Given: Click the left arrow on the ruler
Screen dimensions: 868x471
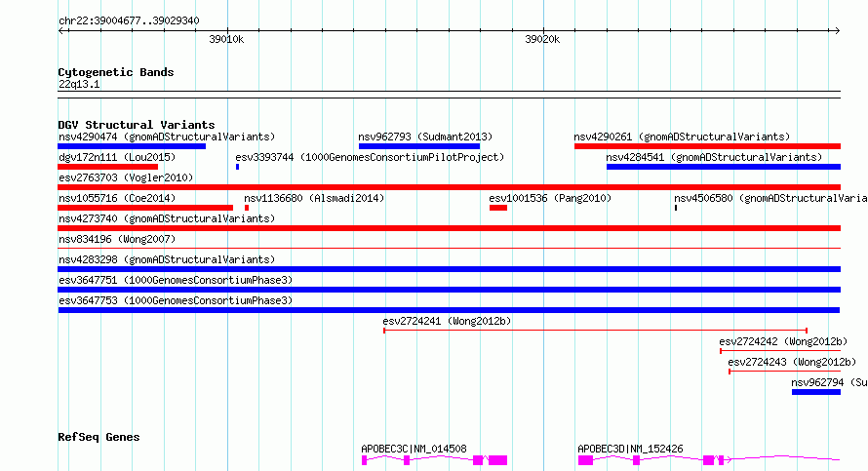Looking at the screenshot, I should (x=61, y=31).
